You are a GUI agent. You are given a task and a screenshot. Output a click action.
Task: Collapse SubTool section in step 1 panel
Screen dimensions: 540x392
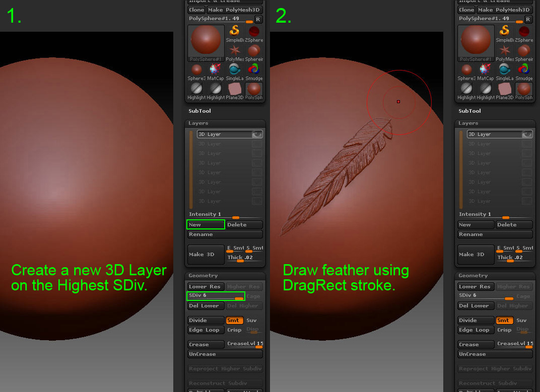(200, 111)
